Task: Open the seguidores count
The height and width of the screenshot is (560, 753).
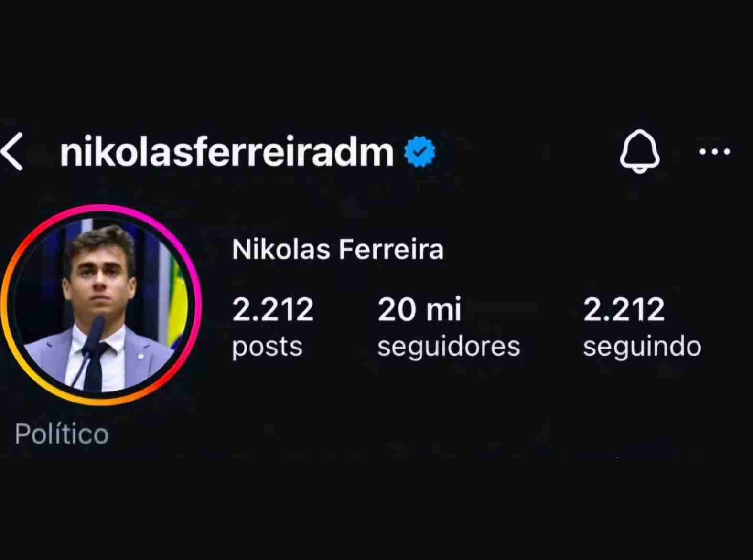Action: pyautogui.click(x=448, y=327)
